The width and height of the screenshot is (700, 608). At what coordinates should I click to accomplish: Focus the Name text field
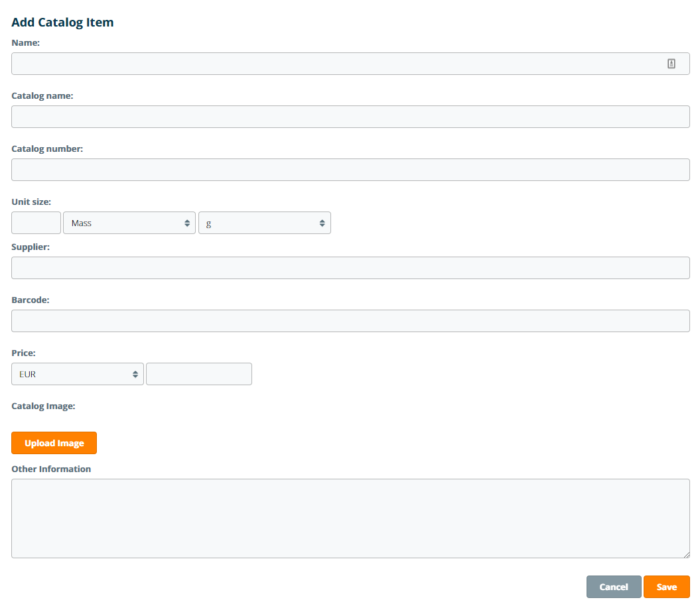pyautogui.click(x=332, y=64)
